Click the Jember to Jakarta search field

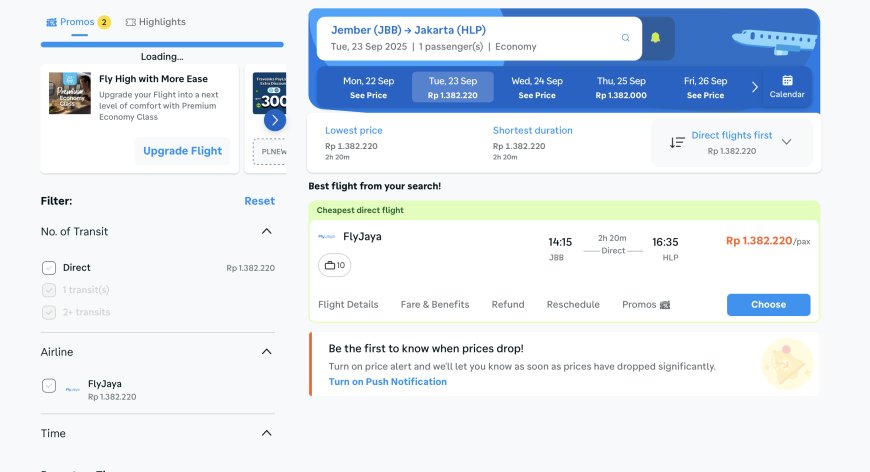pos(479,38)
